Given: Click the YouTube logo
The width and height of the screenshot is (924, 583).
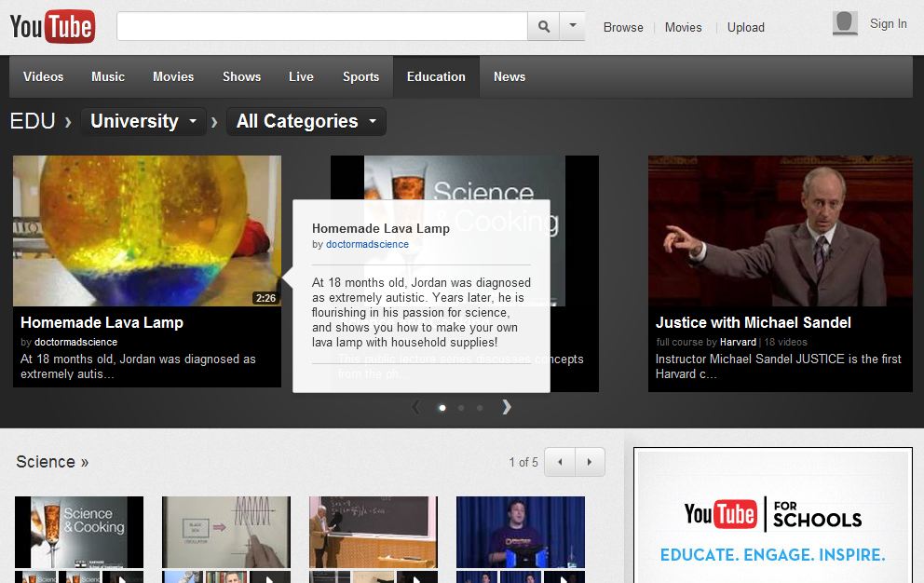Looking at the screenshot, I should [52, 27].
